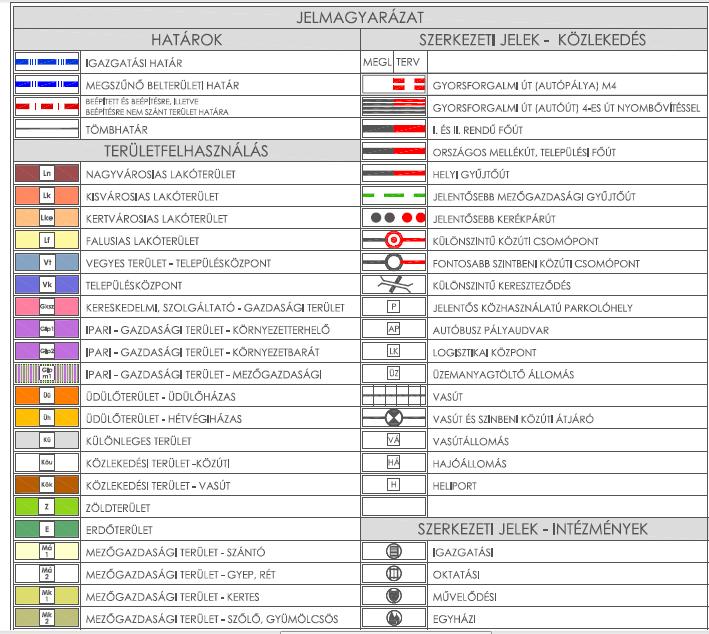Screen dimensions: 709x634
Task: Click the Megszűnő belterületi határ line symbol
Action: click(47, 84)
